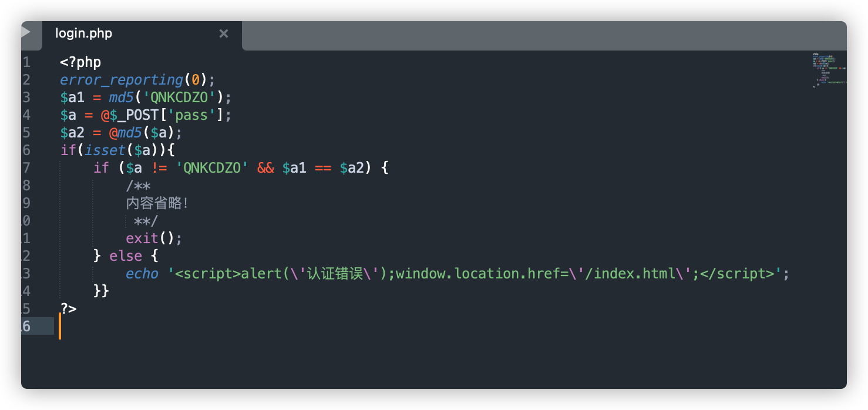Select the login.php tab

[142, 34]
